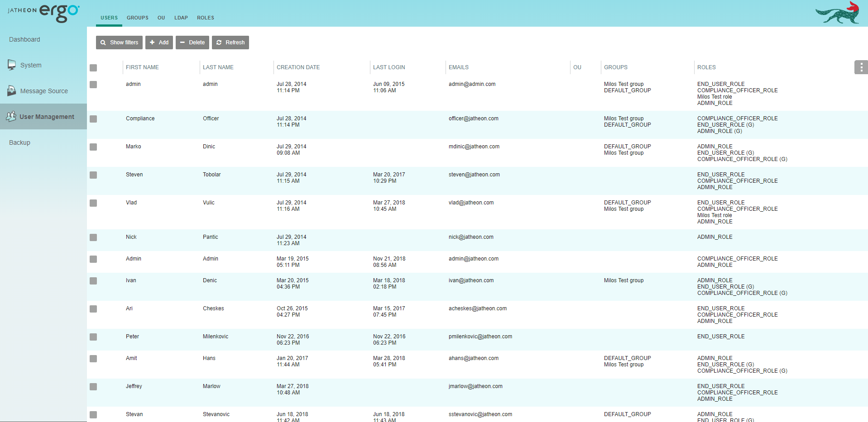
Task: Select the Users tab
Action: tap(109, 18)
